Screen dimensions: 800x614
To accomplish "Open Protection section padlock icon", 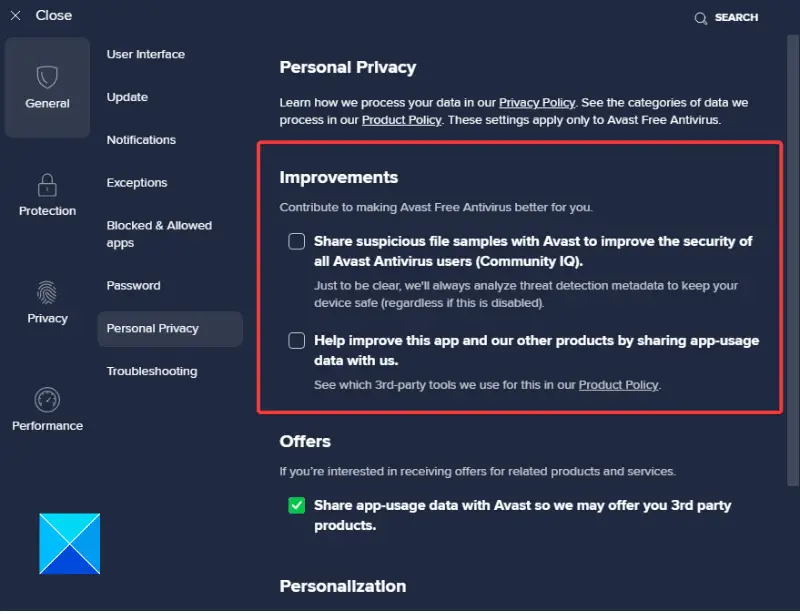I will click(47, 186).
